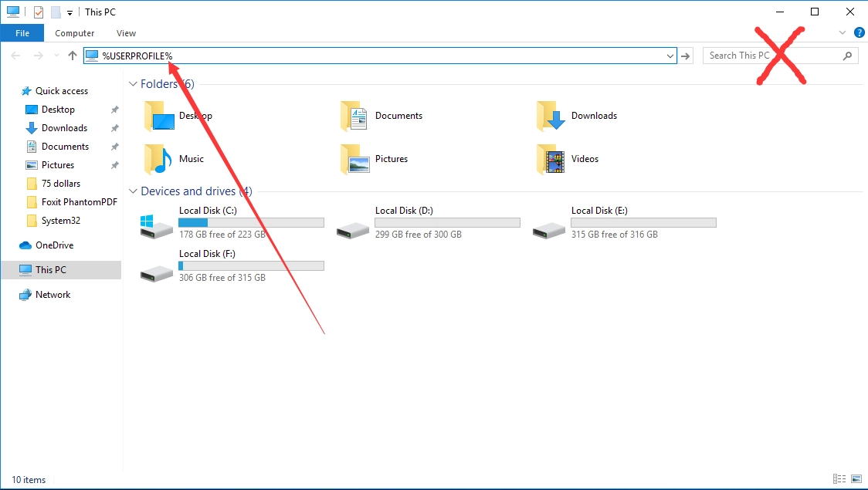Open the address bar dropdown arrow

[670, 56]
